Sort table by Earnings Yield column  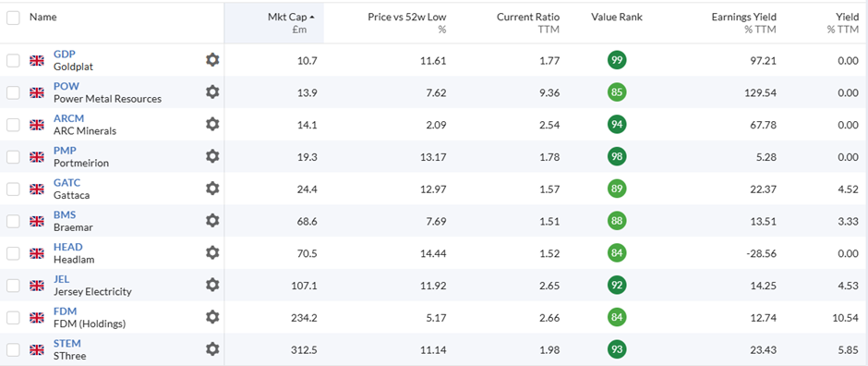[x=744, y=18]
